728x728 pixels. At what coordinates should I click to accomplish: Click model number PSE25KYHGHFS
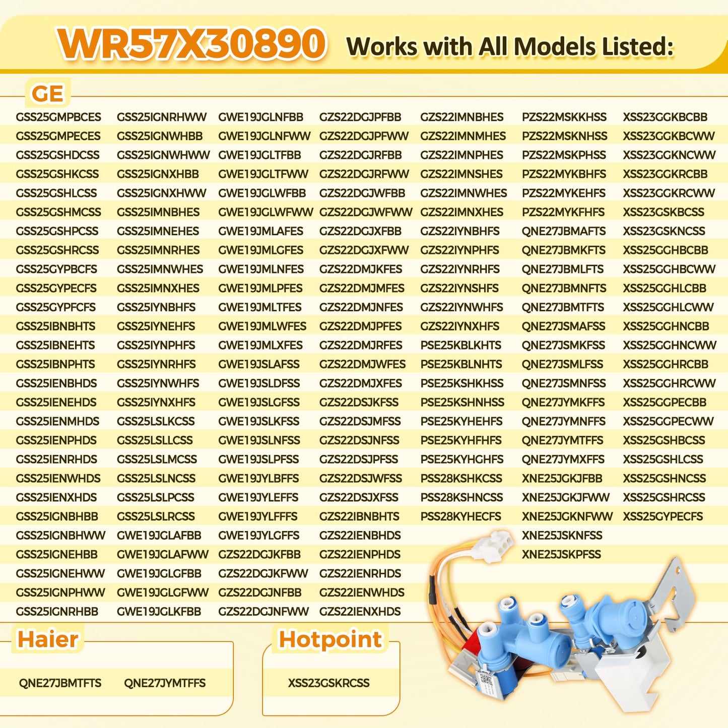click(462, 459)
